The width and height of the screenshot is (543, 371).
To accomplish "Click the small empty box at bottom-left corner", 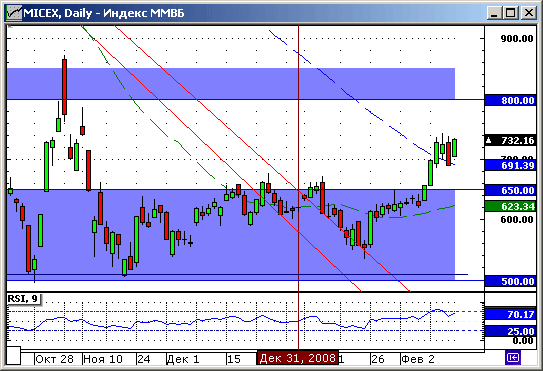I will pos(14,356).
